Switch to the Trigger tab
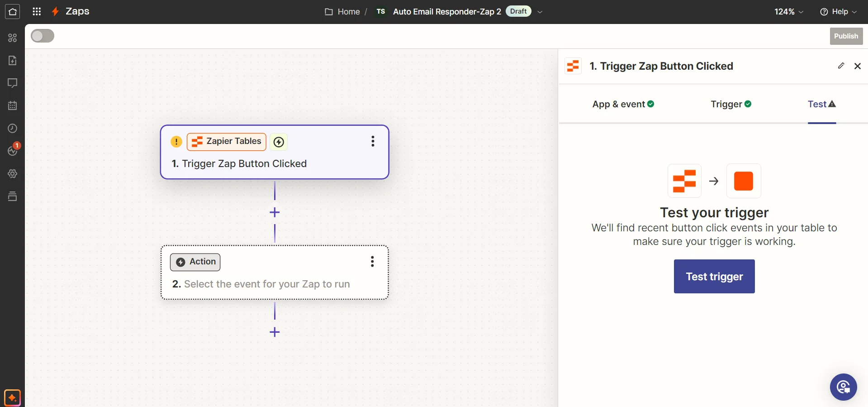This screenshot has height=407, width=868. click(731, 104)
